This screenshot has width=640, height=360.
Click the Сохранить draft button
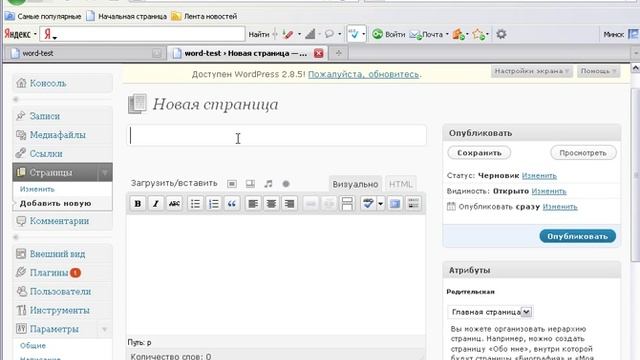(x=479, y=153)
